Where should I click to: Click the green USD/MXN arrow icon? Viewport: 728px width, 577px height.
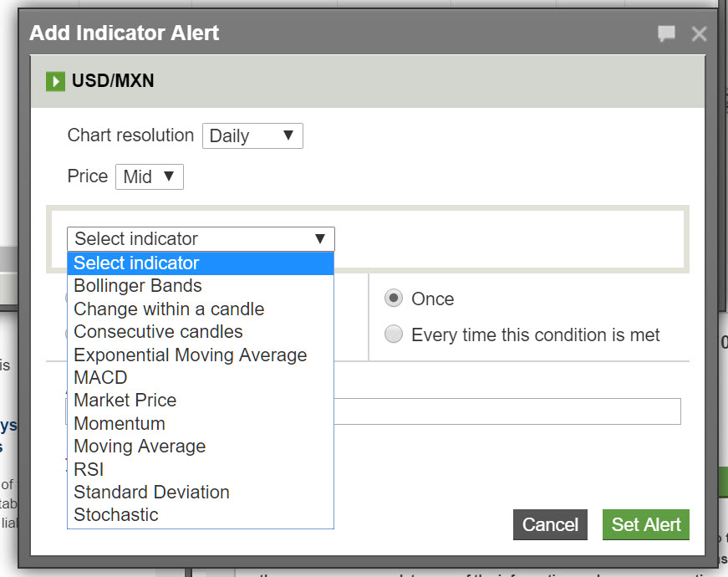pos(55,81)
